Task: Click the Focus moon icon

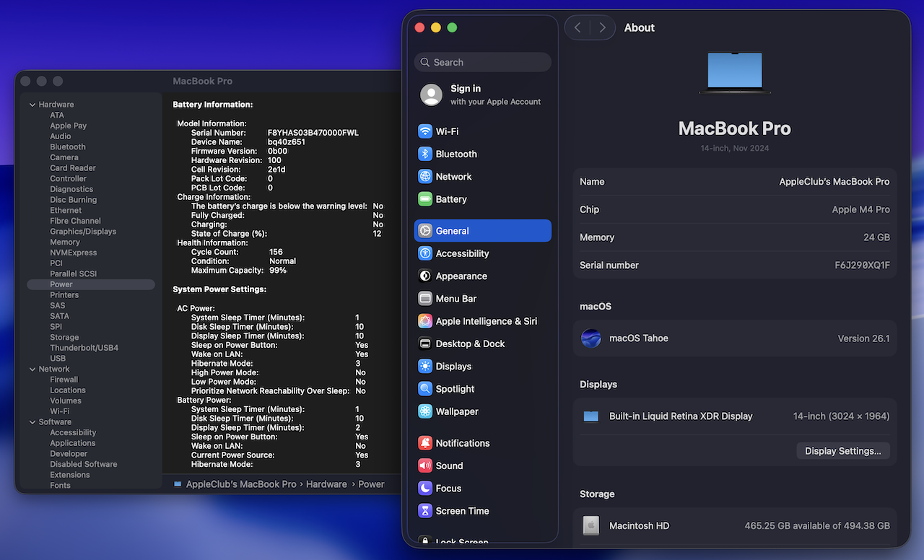Action: (x=425, y=489)
